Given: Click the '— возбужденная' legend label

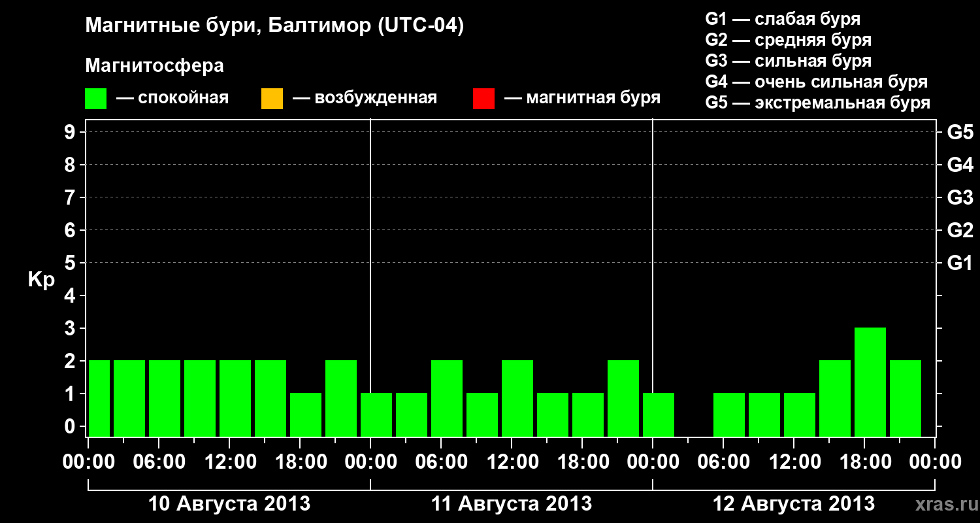Looking at the screenshot, I should tap(365, 98).
